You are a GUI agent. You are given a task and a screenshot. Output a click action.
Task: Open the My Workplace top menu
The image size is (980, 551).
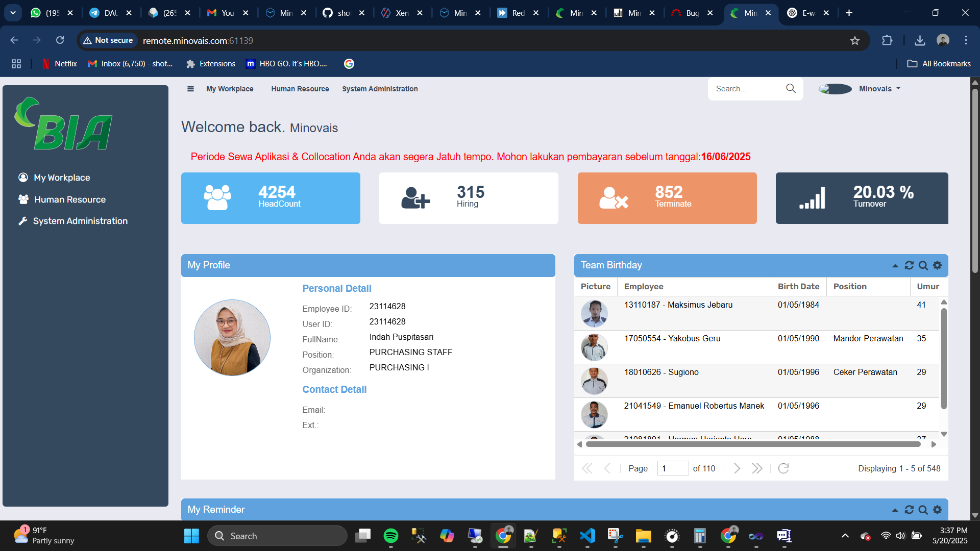[x=230, y=89]
